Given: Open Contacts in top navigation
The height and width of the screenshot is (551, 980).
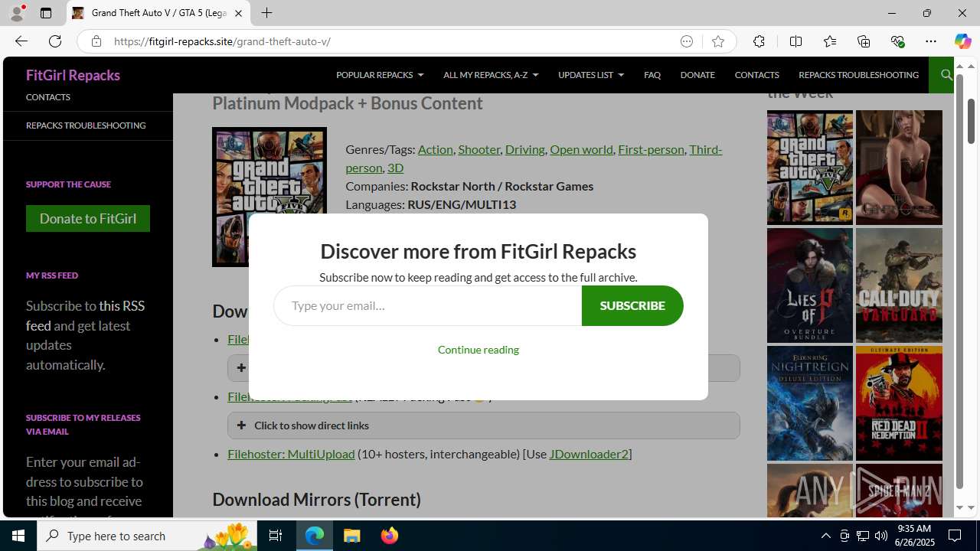Looking at the screenshot, I should [x=756, y=75].
